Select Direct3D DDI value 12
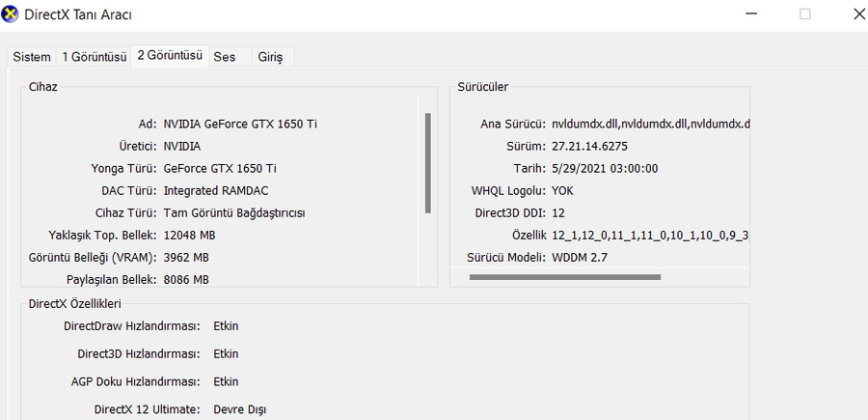The width and height of the screenshot is (868, 420). 558,212
